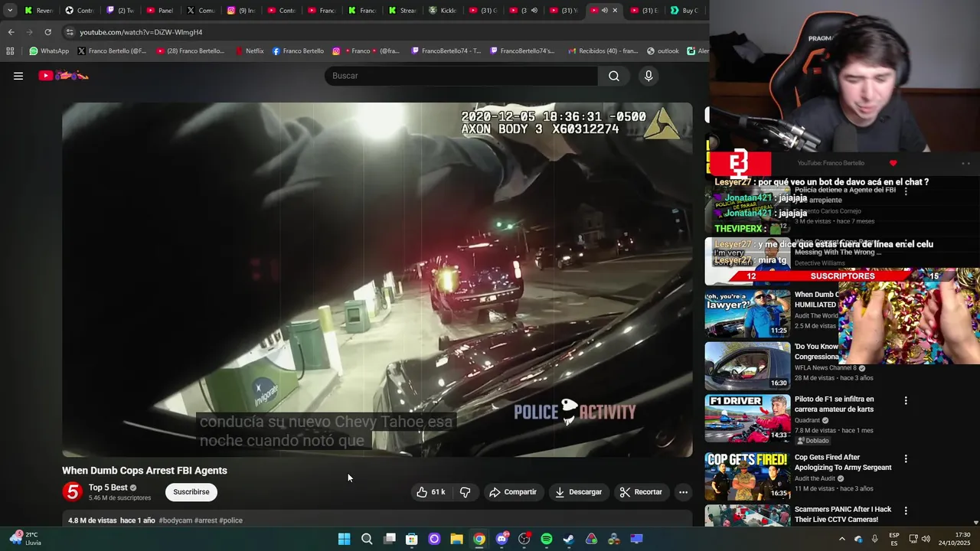Open the tab search dropdown arrow
Viewport: 980px width, 551px height.
(10, 11)
